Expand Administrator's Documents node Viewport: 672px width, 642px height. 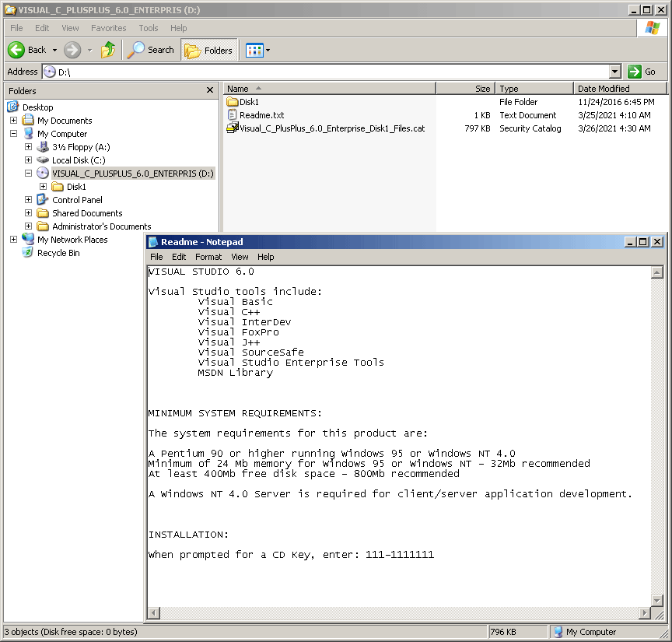click(28, 226)
